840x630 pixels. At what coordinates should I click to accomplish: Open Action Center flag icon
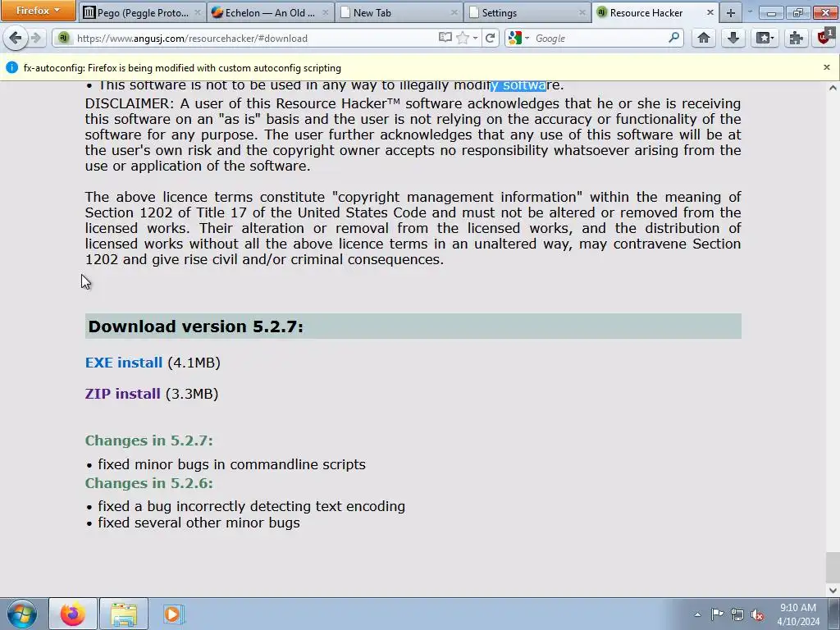point(717,614)
